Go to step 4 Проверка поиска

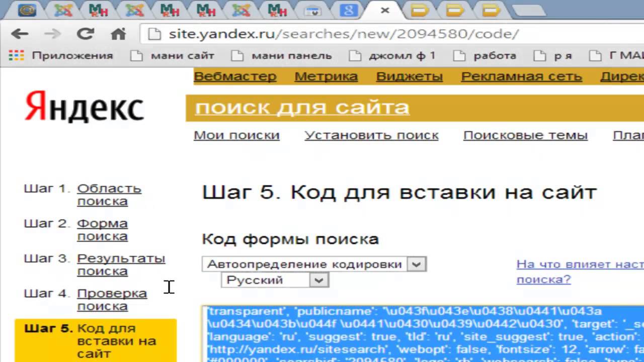112,300
